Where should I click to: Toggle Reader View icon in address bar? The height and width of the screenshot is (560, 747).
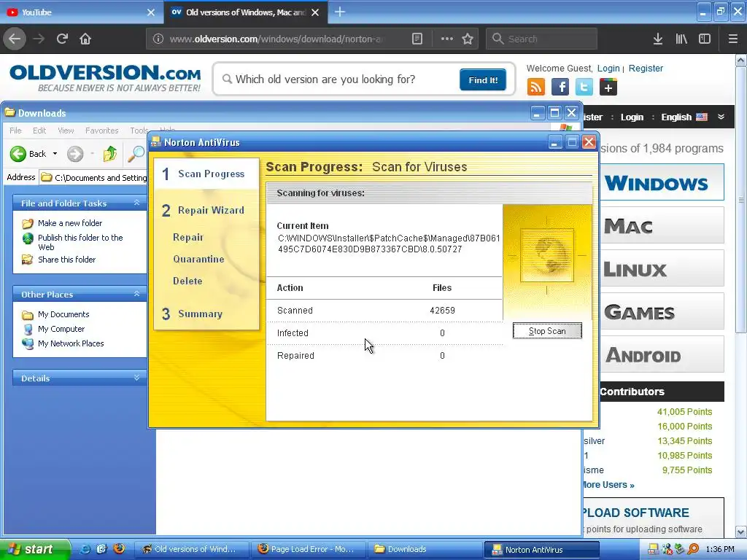click(x=417, y=39)
